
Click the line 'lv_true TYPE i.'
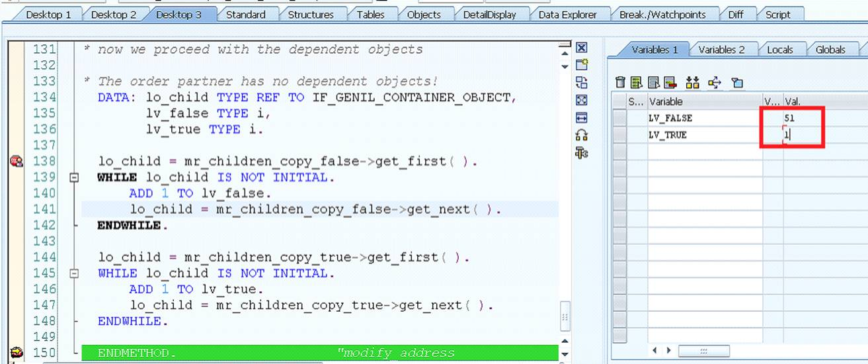(205, 129)
